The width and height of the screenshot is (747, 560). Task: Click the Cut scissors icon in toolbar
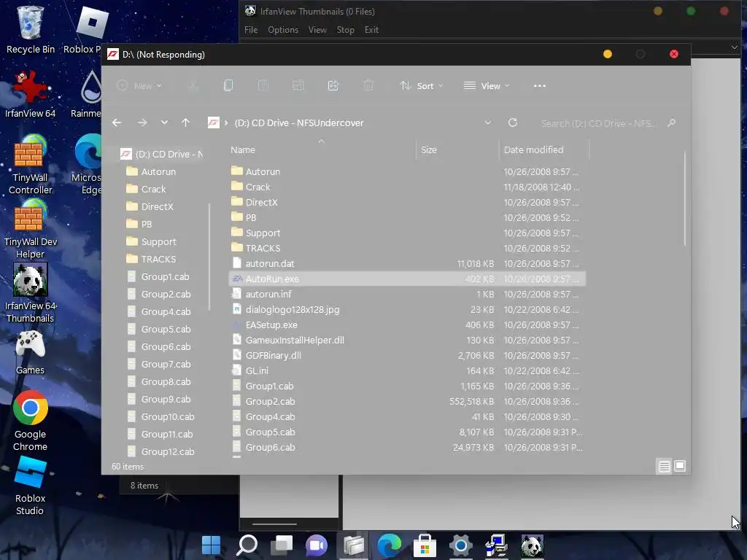pos(193,86)
